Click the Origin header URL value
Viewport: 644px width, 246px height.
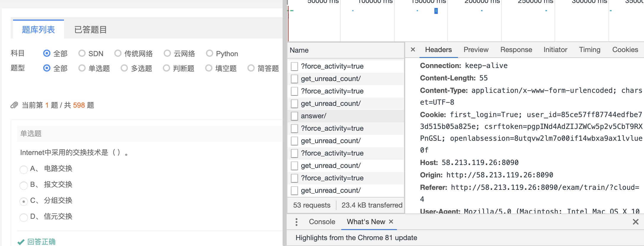click(499, 175)
